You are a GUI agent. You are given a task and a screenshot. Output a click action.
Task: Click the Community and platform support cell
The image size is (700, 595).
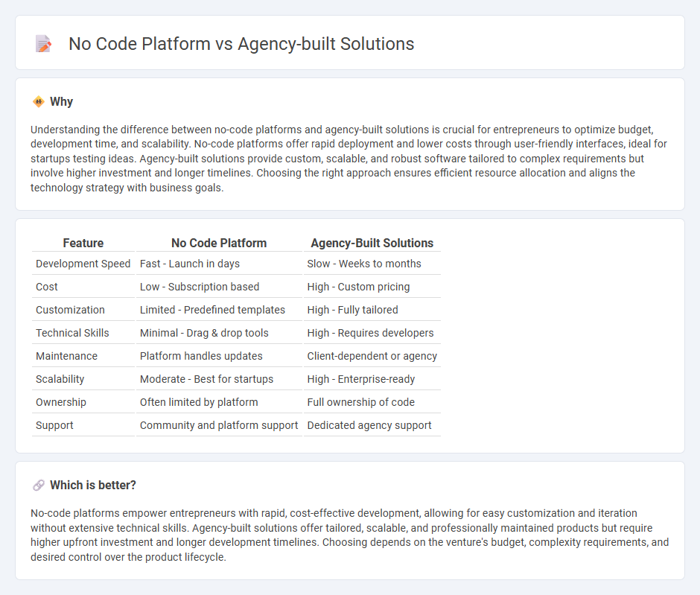pyautogui.click(x=219, y=425)
